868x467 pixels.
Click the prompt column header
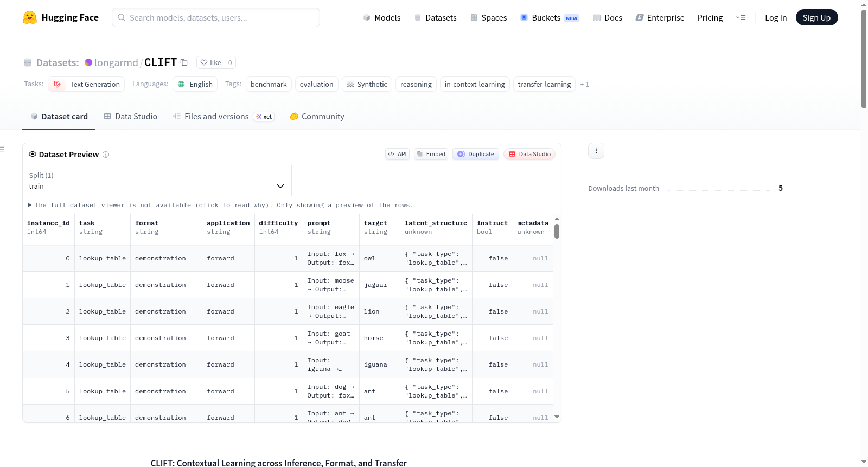tap(331, 227)
